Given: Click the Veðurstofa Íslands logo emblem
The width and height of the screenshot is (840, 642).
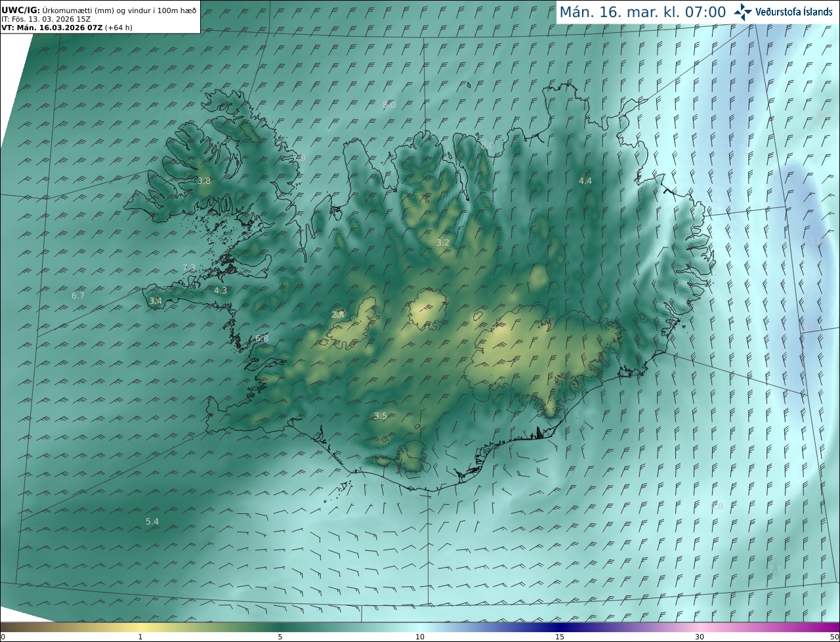Looking at the screenshot, I should click(744, 12).
